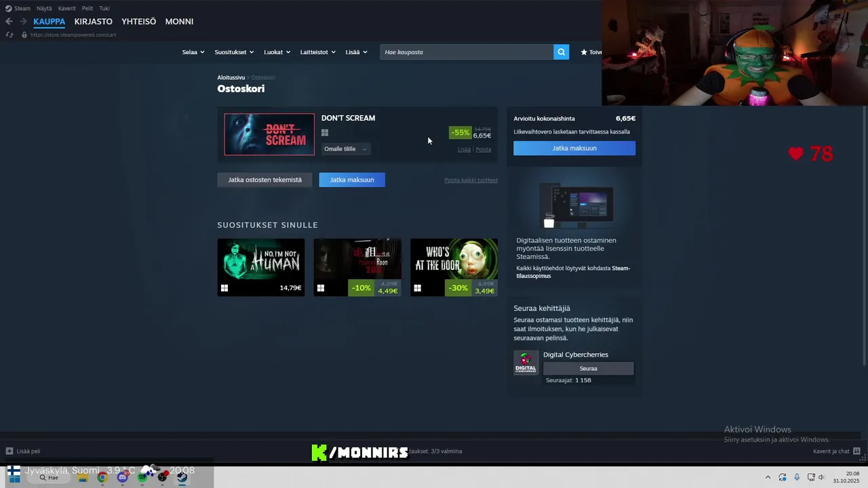
Task: Open the DON'T SCREAM game thumbnail
Action: [x=269, y=134]
